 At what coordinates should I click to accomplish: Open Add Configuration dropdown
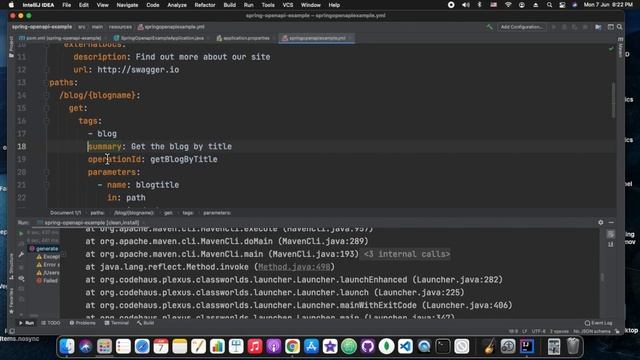522,27
